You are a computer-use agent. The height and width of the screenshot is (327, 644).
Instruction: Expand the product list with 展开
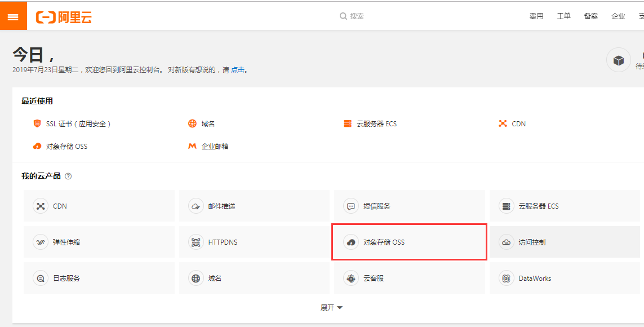tap(331, 307)
